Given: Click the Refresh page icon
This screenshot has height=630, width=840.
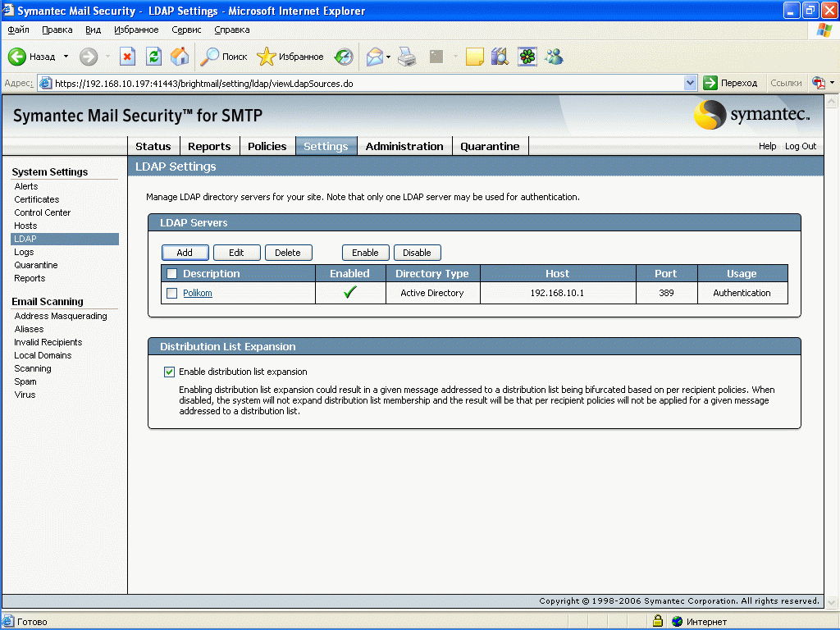Looking at the screenshot, I should coord(153,57).
